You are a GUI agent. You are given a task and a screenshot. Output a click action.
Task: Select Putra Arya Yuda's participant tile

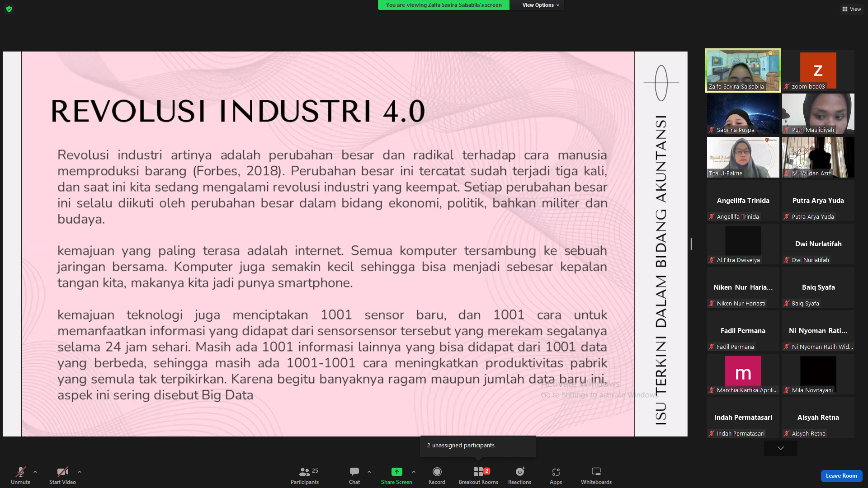click(818, 201)
